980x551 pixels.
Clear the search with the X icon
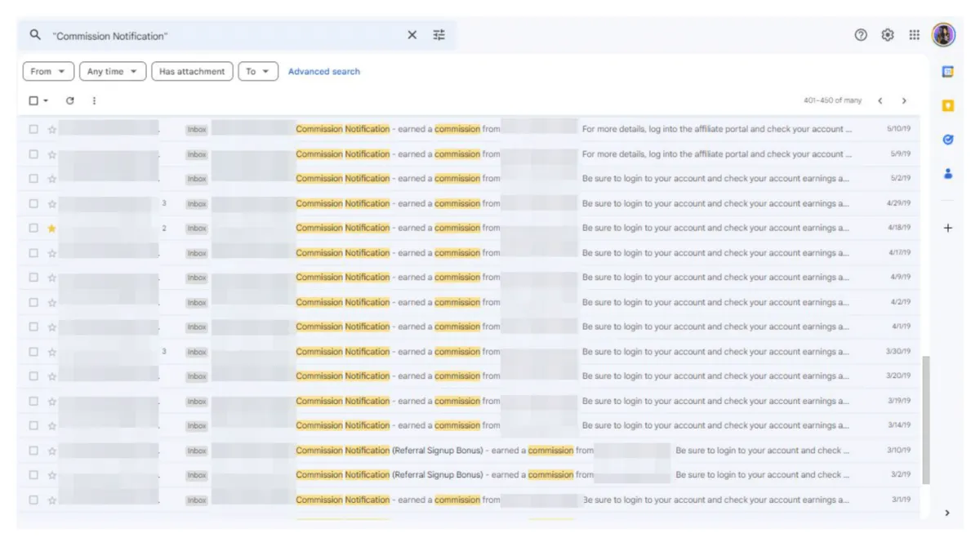coord(412,35)
